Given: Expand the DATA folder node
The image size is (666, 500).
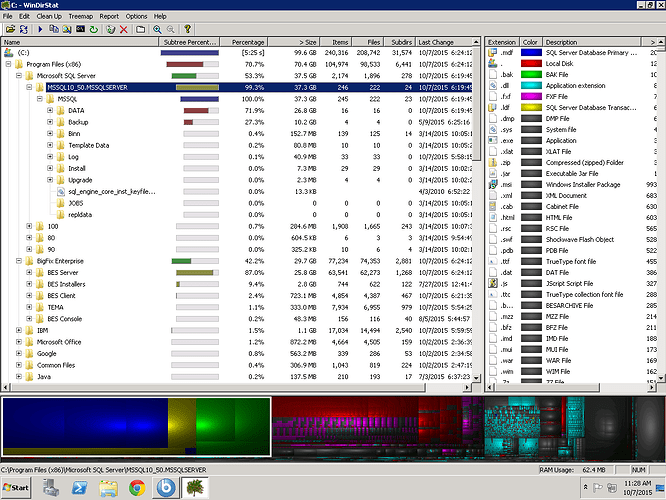Looking at the screenshot, I should pyautogui.click(x=50, y=110).
